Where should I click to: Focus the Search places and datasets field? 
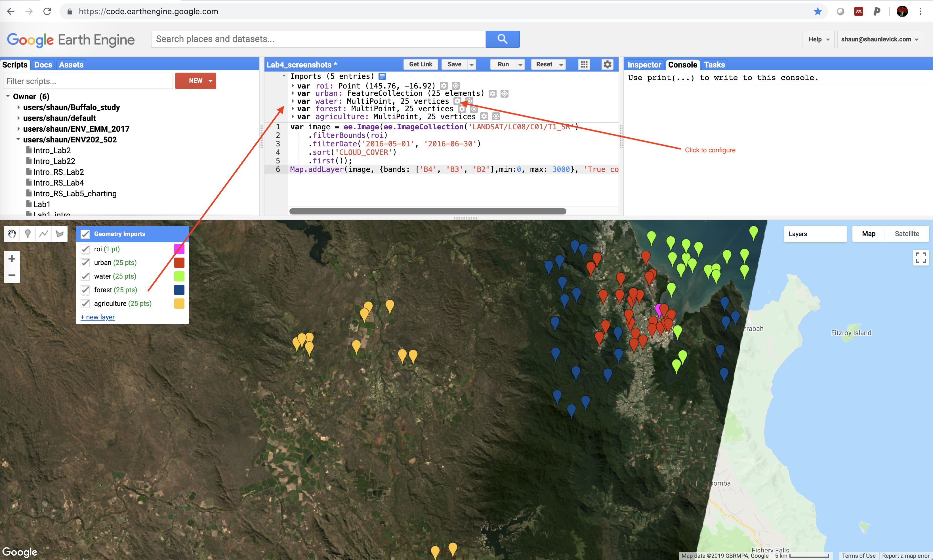point(318,39)
